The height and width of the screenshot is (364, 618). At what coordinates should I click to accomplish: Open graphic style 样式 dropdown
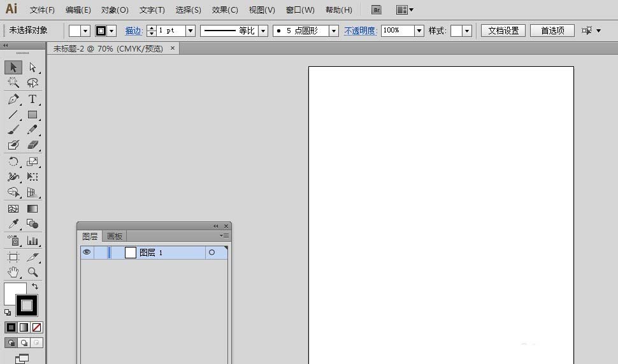click(467, 31)
